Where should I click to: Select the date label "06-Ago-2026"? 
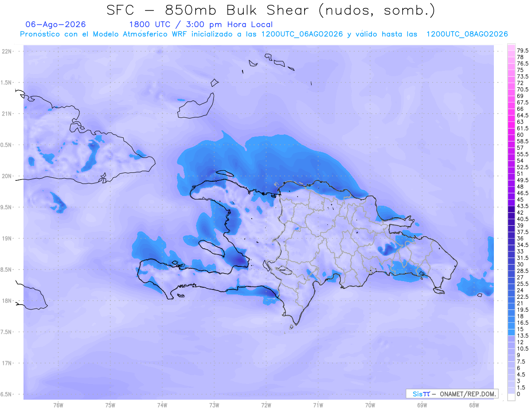[56, 24]
